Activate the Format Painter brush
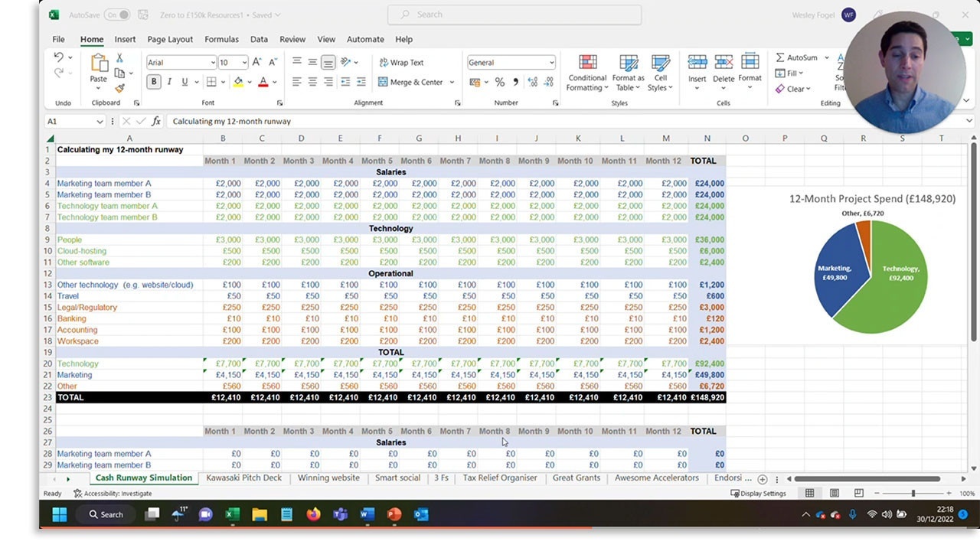 [119, 88]
